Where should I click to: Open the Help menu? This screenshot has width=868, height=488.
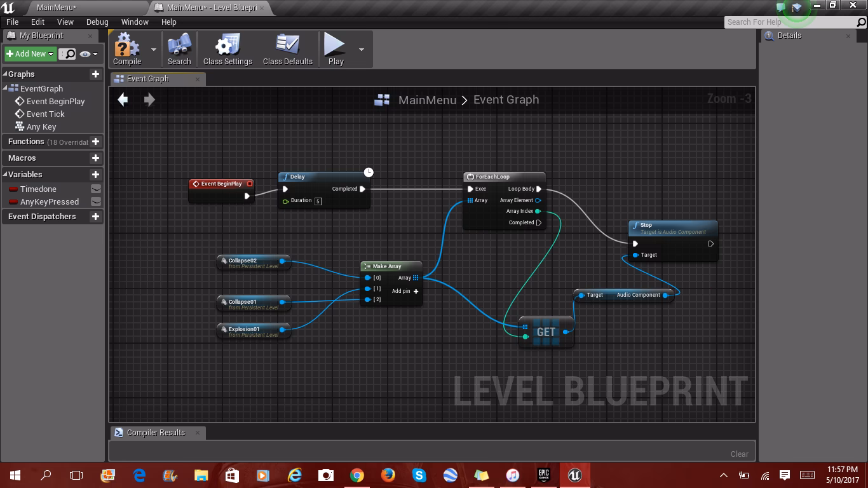click(x=168, y=22)
